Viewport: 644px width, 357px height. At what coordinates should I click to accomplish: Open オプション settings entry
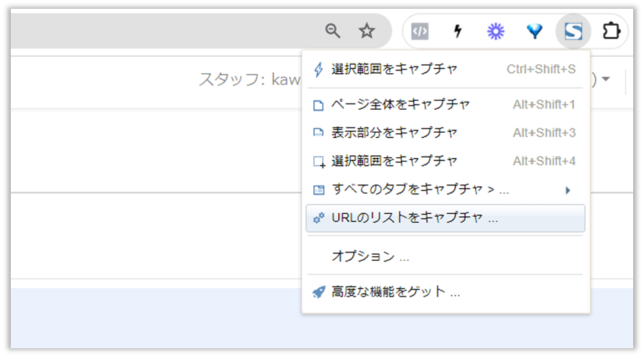[x=370, y=256]
